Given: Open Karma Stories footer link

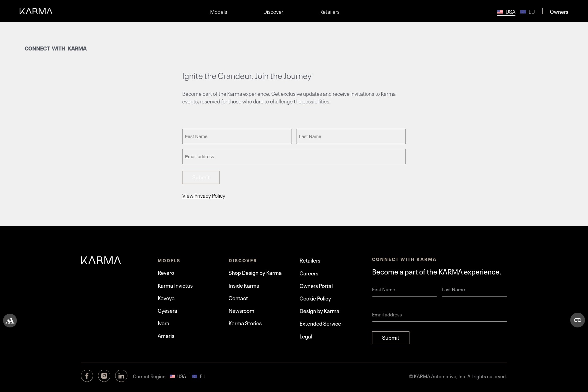Looking at the screenshot, I should click(245, 323).
